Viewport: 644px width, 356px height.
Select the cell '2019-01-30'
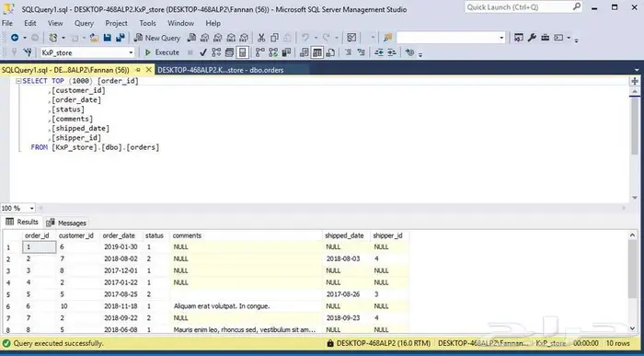click(121, 247)
